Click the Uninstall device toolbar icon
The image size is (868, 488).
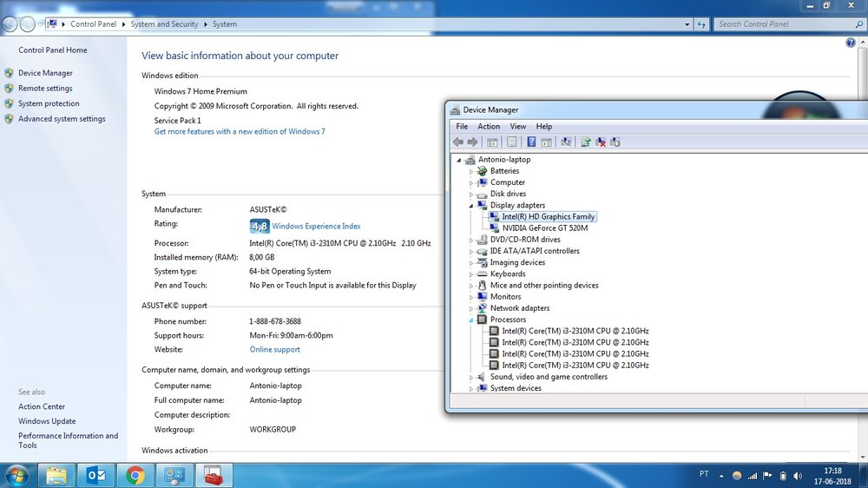(x=601, y=142)
